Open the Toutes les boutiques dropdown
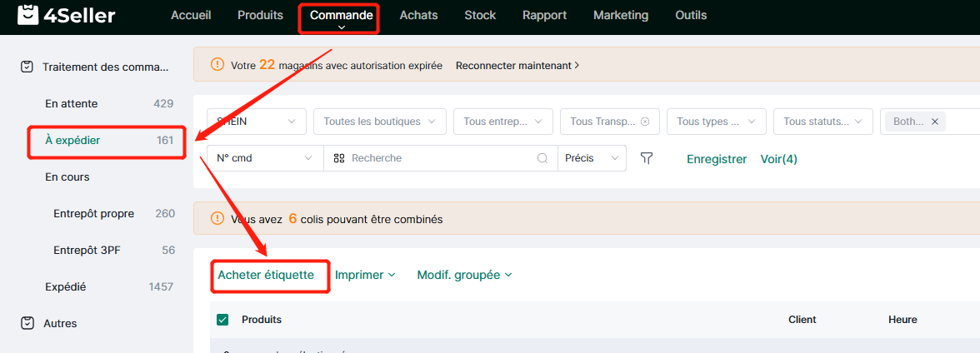The width and height of the screenshot is (980, 353). coord(380,122)
